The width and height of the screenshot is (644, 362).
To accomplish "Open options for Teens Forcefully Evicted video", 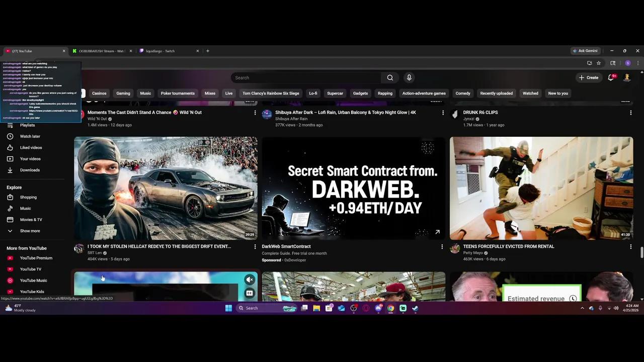I will point(630,247).
